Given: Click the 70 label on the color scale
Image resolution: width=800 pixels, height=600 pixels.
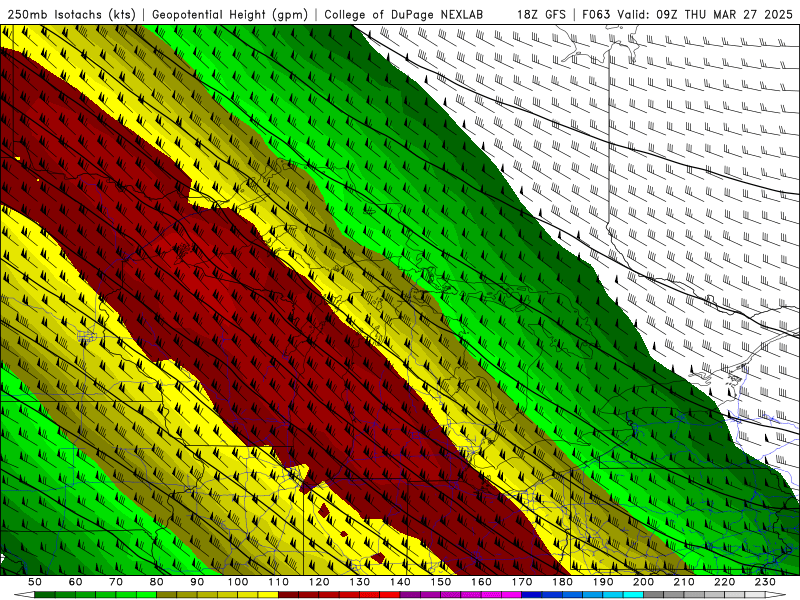Looking at the screenshot, I should (116, 582).
